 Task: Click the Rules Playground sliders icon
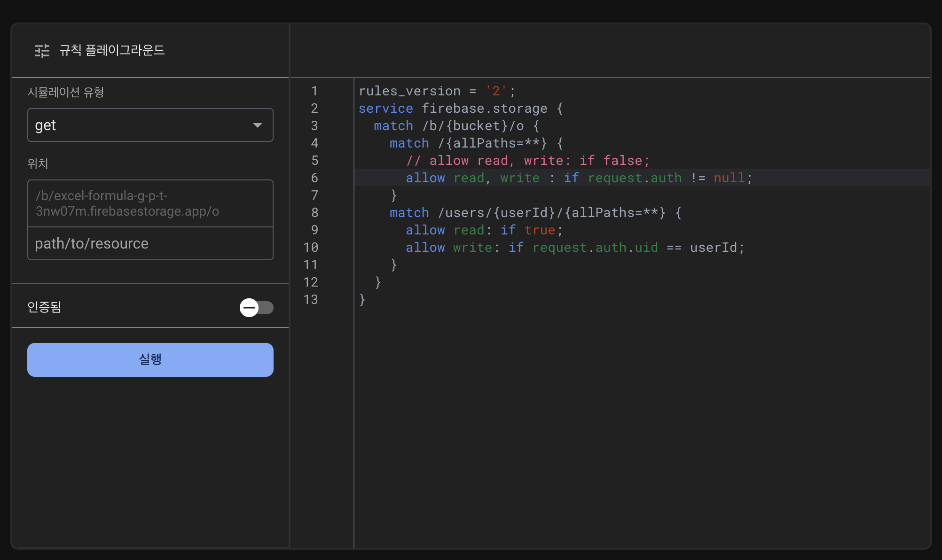pos(42,50)
